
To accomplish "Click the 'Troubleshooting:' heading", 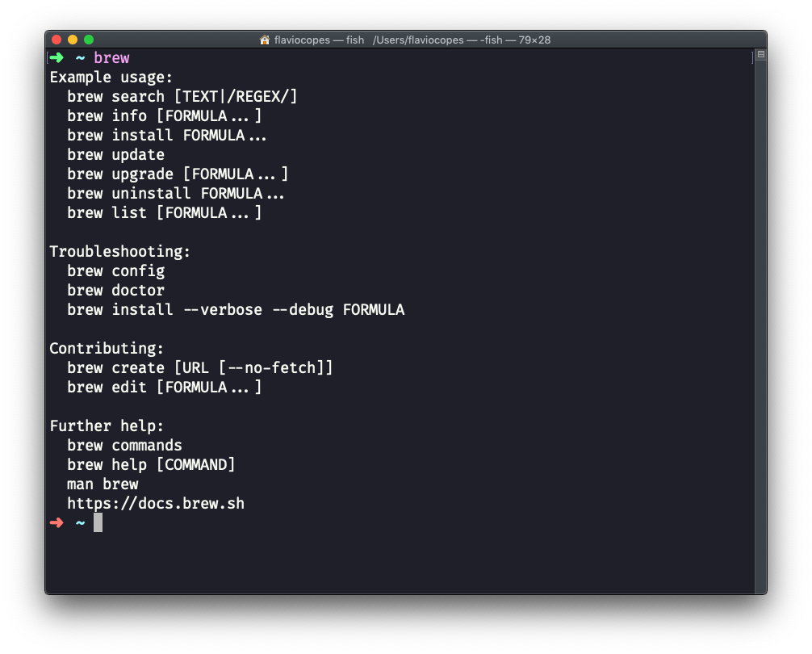I will point(120,252).
